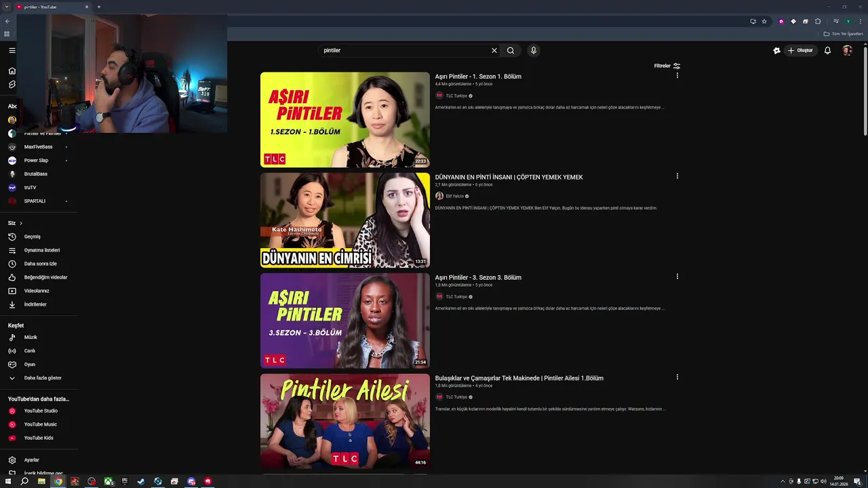
Task: Click the Elif Yalçın channel avatar
Action: coord(439,196)
